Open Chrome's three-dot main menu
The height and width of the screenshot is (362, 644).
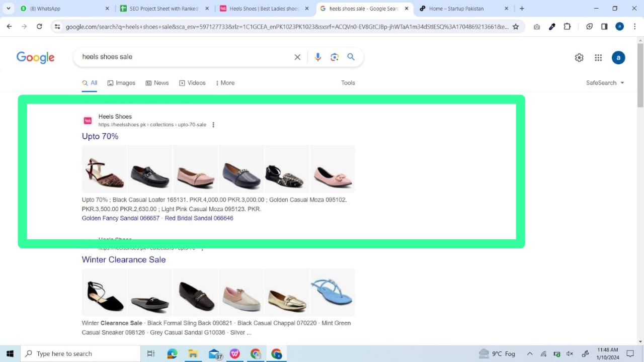pos(634,27)
